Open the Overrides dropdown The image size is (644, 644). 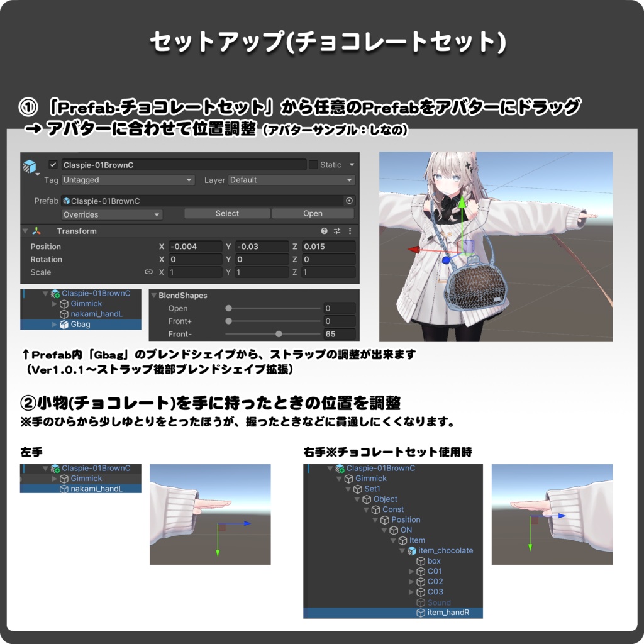112,213
